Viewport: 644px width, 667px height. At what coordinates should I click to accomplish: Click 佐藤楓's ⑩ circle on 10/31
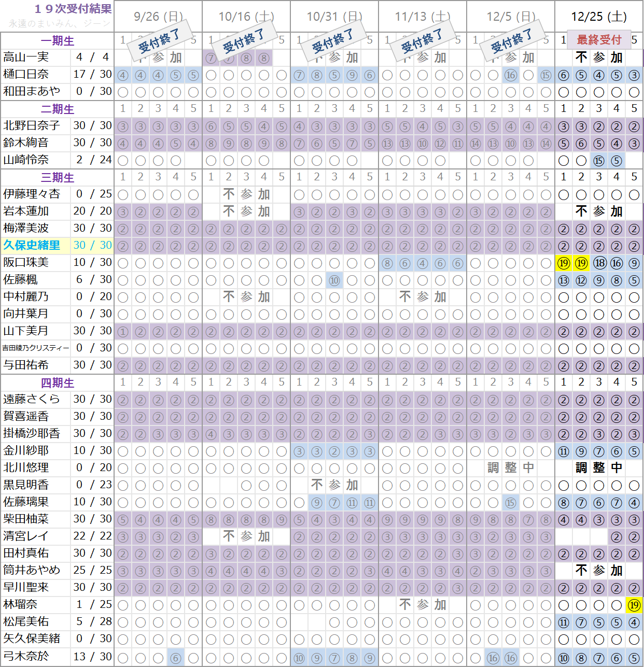[x=334, y=280]
